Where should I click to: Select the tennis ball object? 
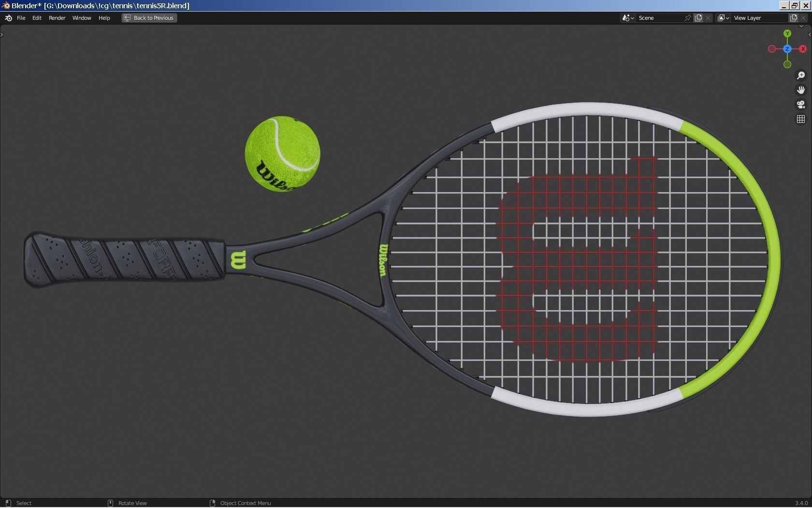tap(282, 154)
